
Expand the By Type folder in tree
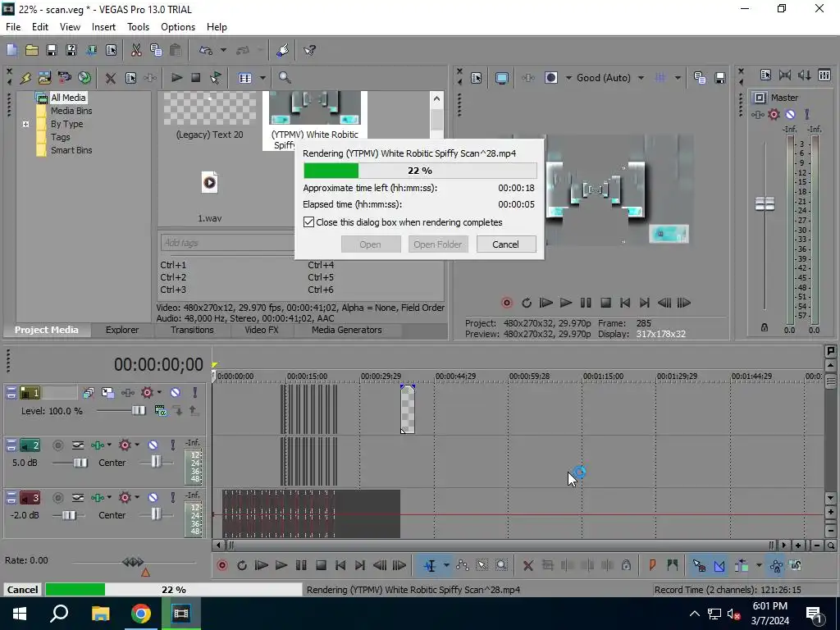(x=25, y=124)
